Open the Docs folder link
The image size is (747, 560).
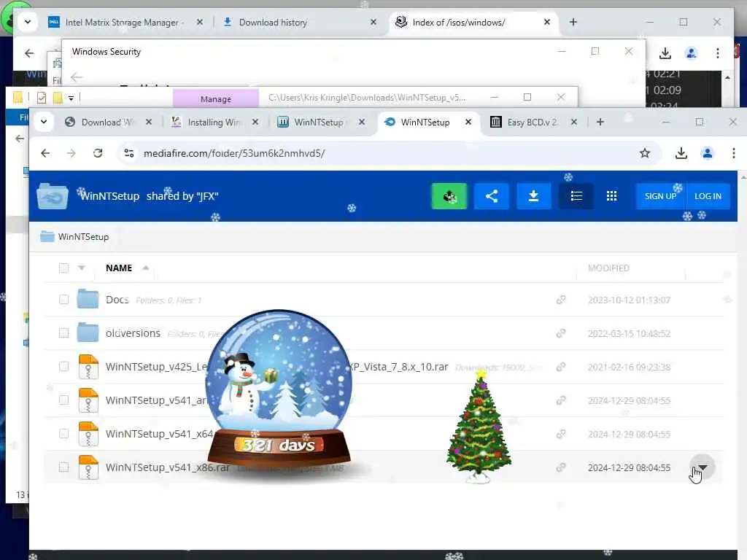click(117, 300)
